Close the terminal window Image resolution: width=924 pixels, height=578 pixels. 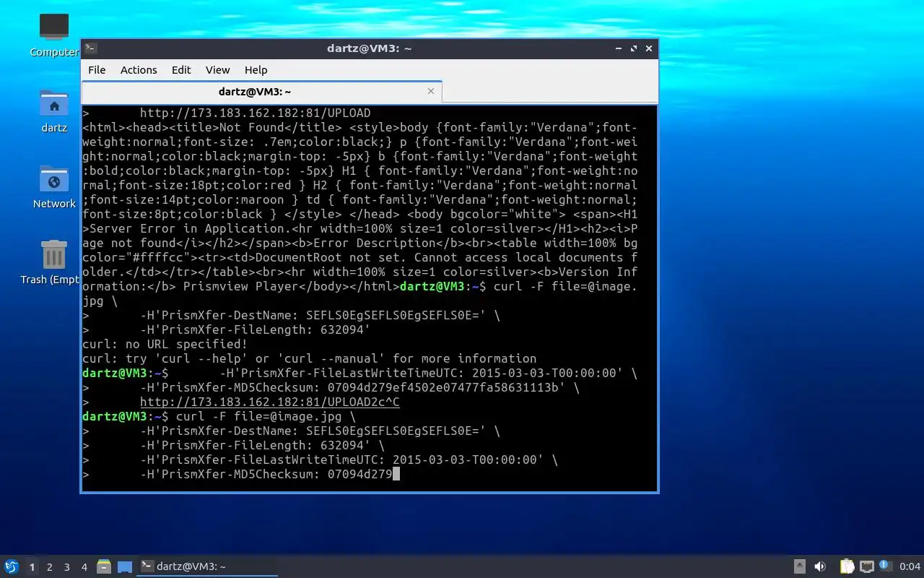coord(649,48)
